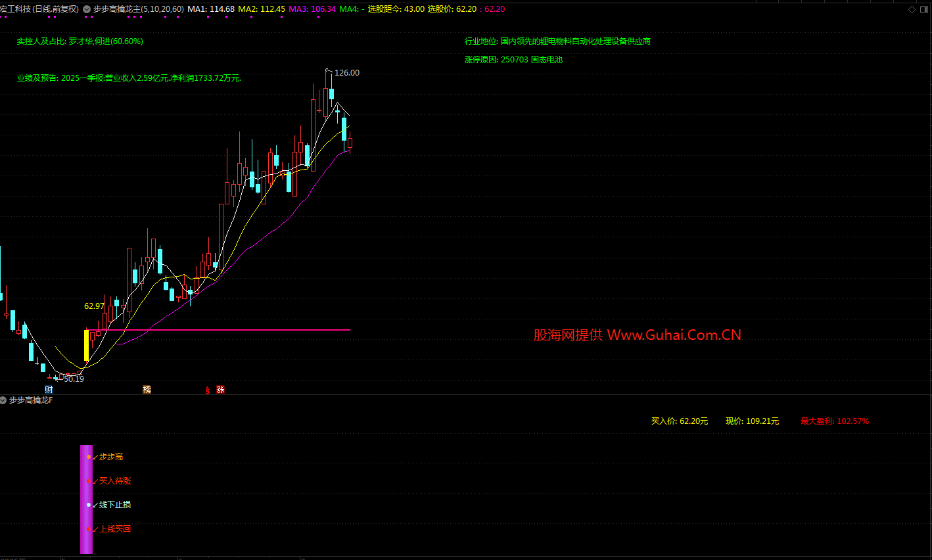The image size is (932, 560).
Task: Click the 线下止损 signal label
Action: (x=115, y=505)
